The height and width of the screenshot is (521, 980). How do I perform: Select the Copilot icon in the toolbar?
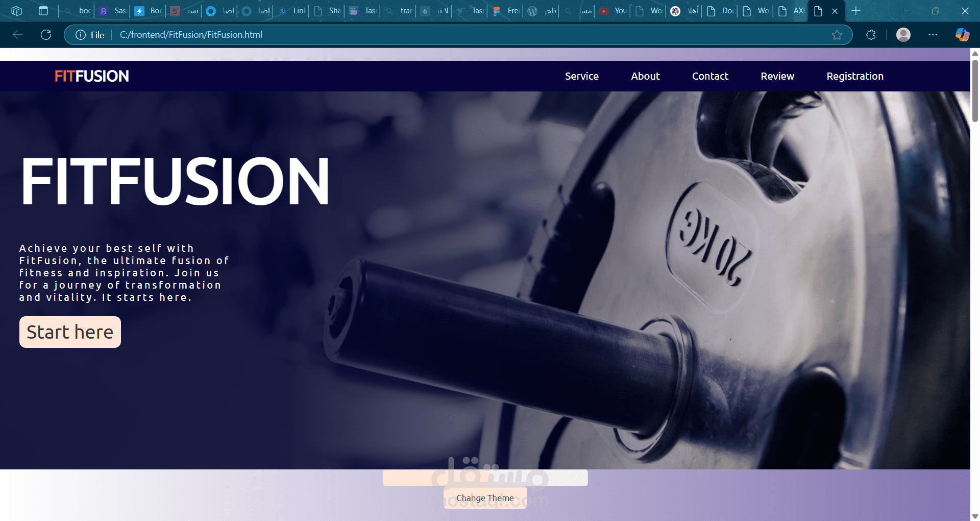[x=962, y=35]
